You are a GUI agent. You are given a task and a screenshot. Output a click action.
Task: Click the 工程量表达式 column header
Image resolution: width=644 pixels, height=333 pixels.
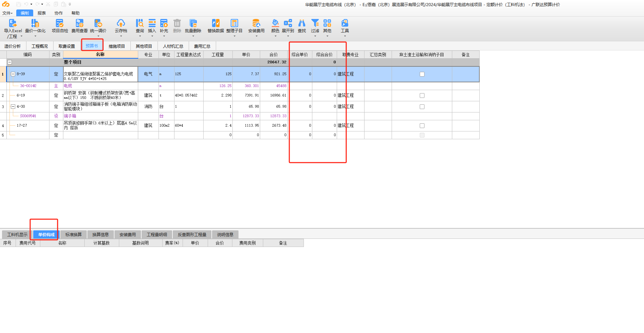189,55
